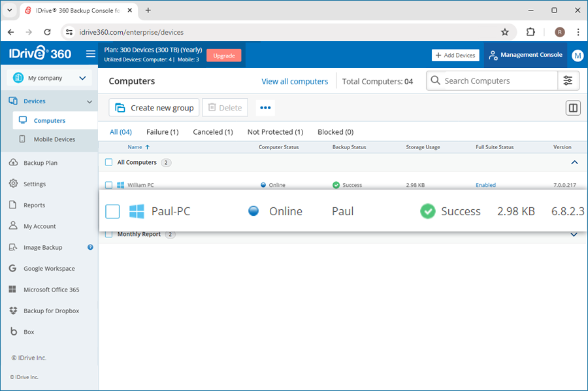
Task: Click Create new group button
Action: pyautogui.click(x=154, y=108)
